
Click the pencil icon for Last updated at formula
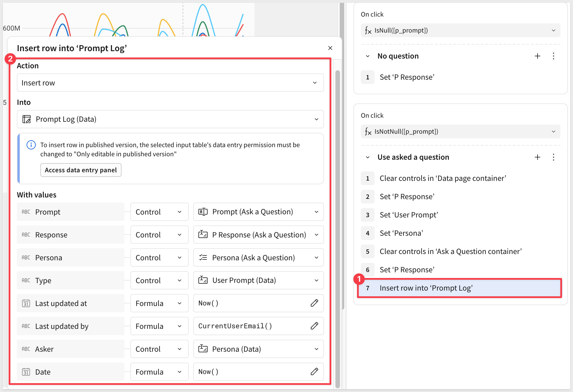[314, 303]
